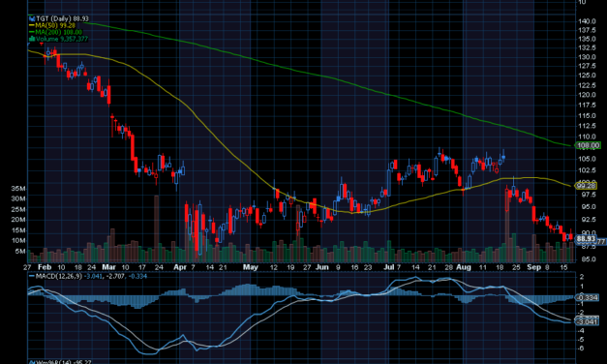Click the 88.93 last price tag
607x364 pixels.
(586, 238)
